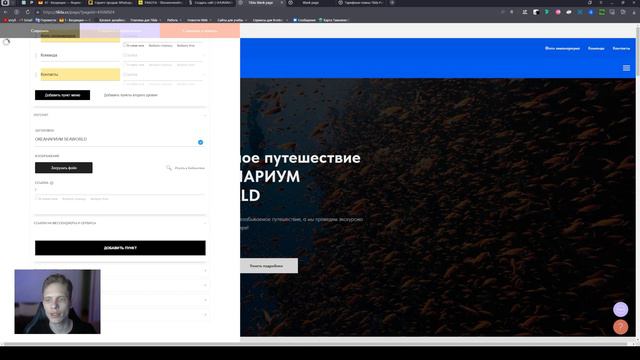Click the ДОБАВИТЬ ПУНКТ black button
The image size is (640, 360).
(120, 248)
